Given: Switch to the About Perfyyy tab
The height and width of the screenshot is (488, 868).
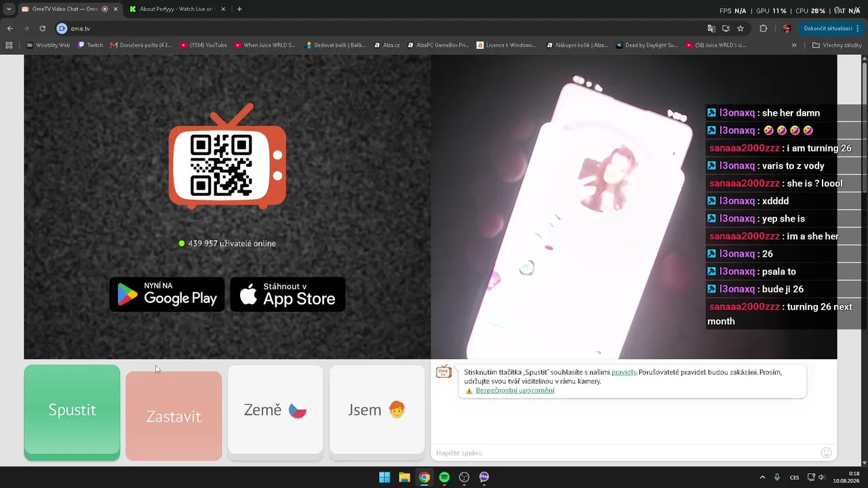Looking at the screenshot, I should [x=176, y=9].
